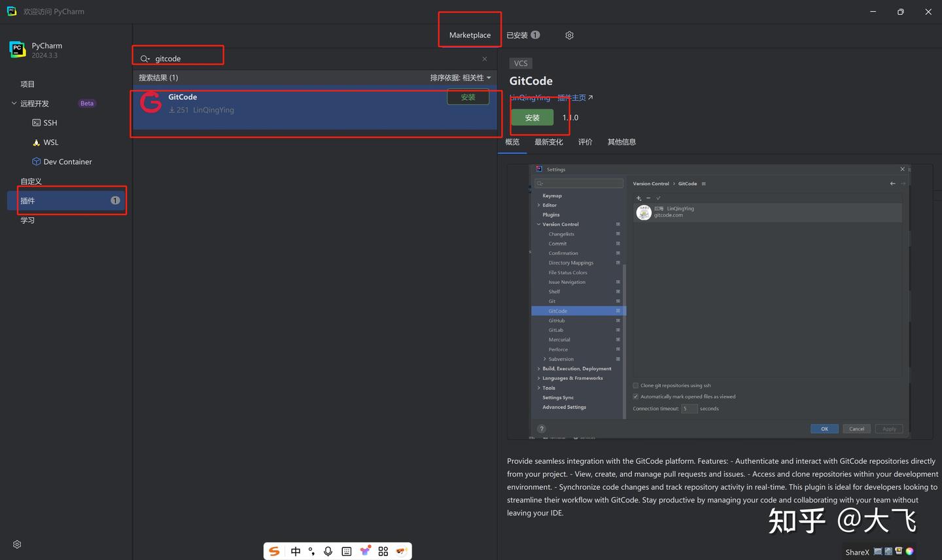Open the 排序依据 relevance sorting dropdown
This screenshot has width=942, height=560.
(x=461, y=77)
